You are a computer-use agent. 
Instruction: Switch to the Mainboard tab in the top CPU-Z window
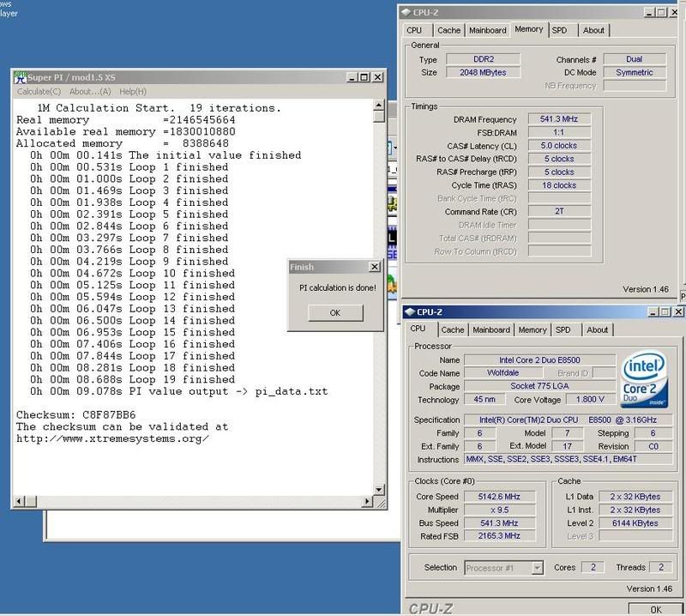[x=487, y=30]
